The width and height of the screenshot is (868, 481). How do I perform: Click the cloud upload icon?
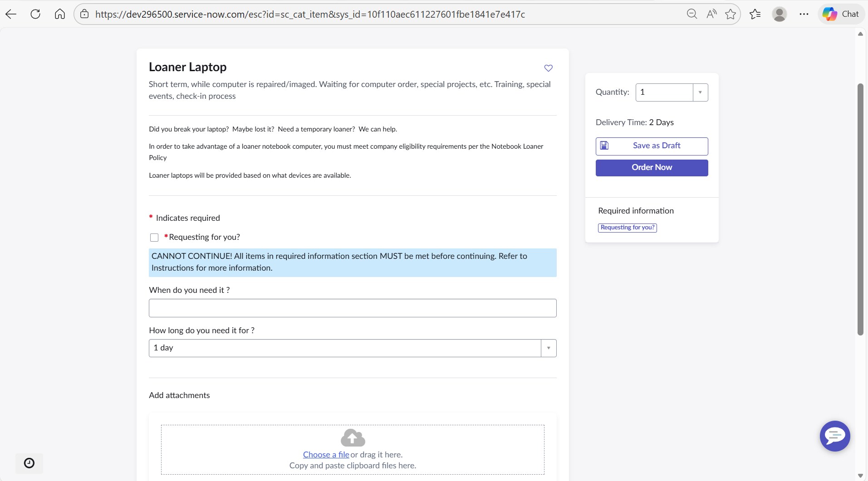coord(353,438)
